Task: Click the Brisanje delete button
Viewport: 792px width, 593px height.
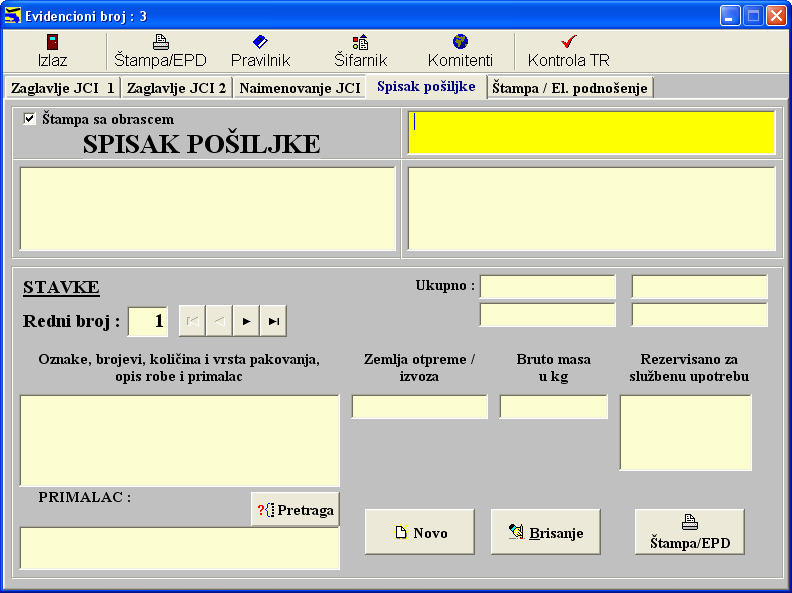Action: pos(546,532)
